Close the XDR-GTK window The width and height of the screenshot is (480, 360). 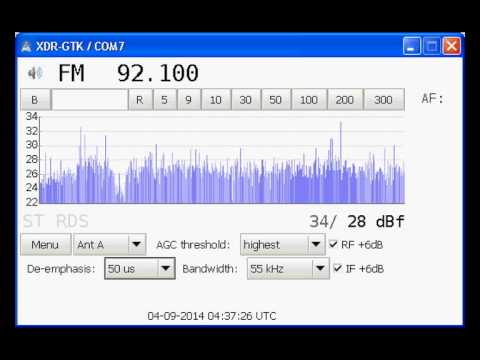tap(452, 46)
